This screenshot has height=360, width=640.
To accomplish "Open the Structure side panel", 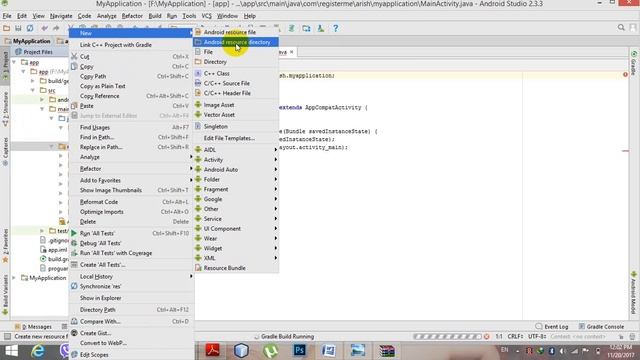I will click(x=5, y=109).
